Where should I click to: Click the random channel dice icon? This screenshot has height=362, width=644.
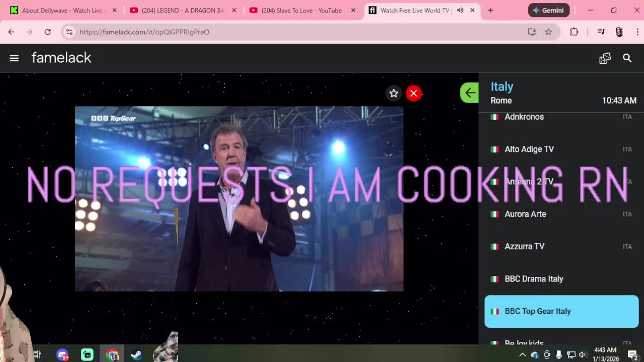pyautogui.click(x=605, y=58)
